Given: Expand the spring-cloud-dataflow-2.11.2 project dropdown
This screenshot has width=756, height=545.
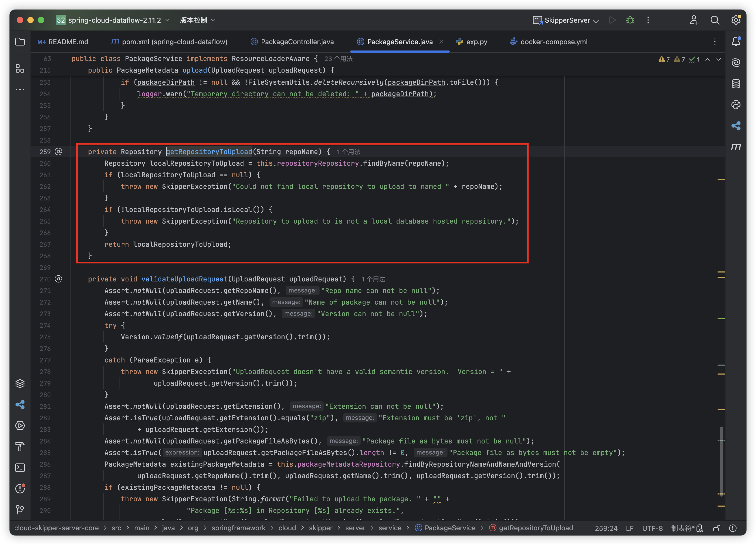Looking at the screenshot, I should click(x=113, y=20).
